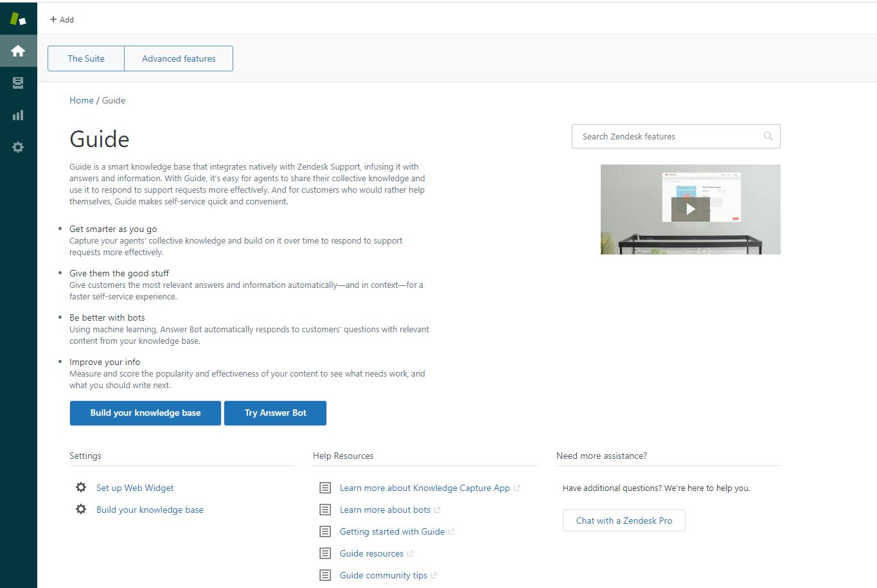Focus the Search Zendesk features field

[x=665, y=136]
